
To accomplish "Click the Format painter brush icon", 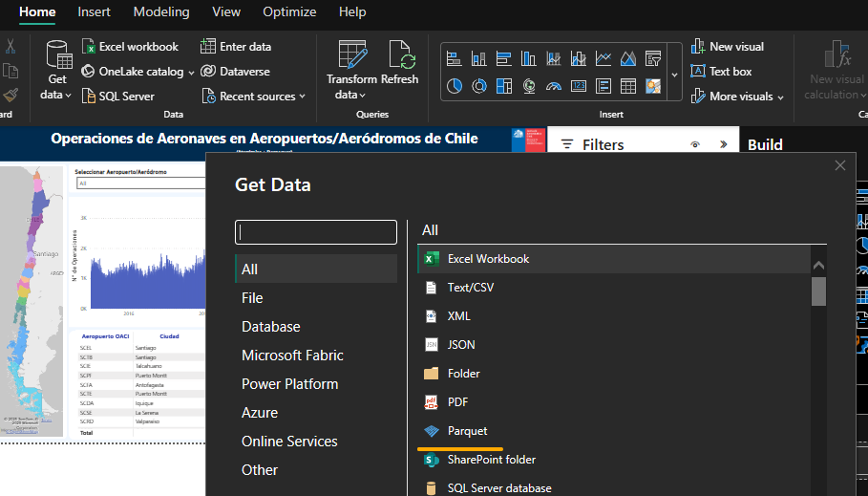I will coord(10,96).
